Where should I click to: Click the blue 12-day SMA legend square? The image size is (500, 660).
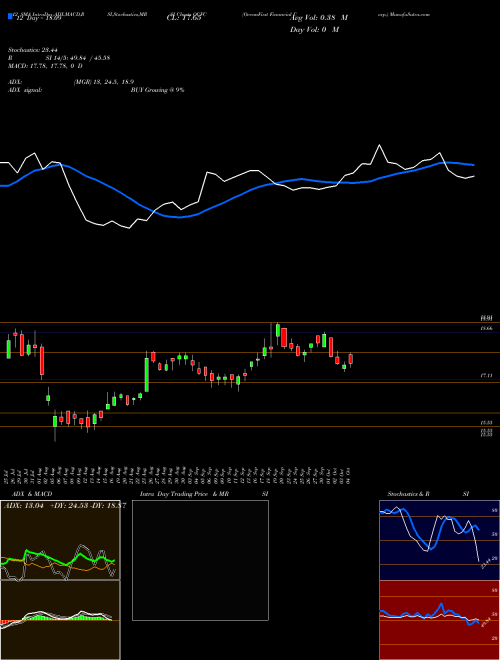[x=10, y=16]
